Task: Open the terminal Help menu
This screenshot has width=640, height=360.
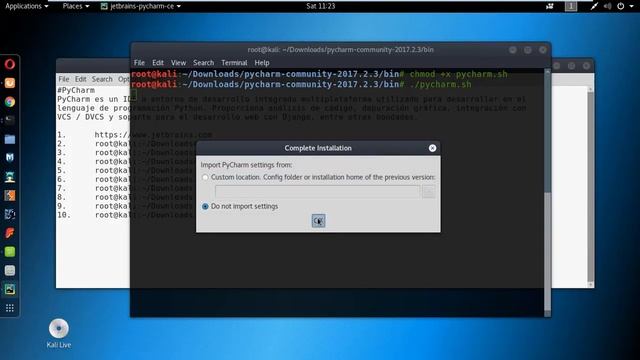Action: point(262,63)
